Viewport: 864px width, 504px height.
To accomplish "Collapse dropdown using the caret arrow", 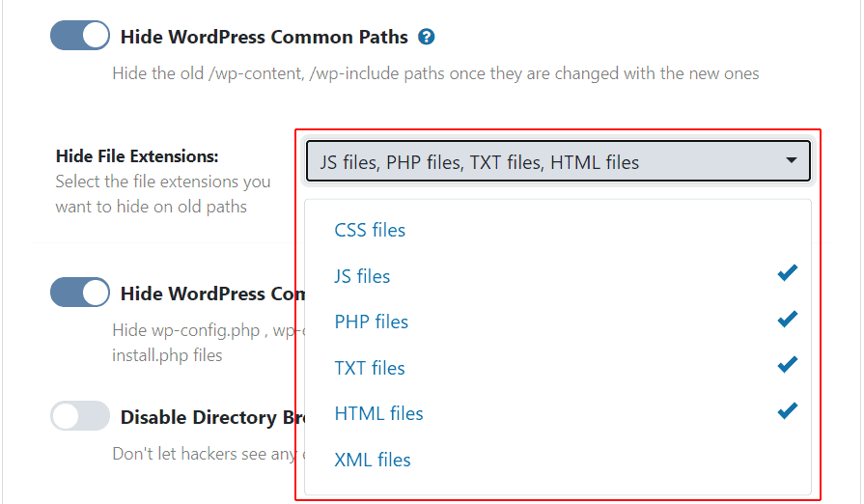I will [792, 160].
